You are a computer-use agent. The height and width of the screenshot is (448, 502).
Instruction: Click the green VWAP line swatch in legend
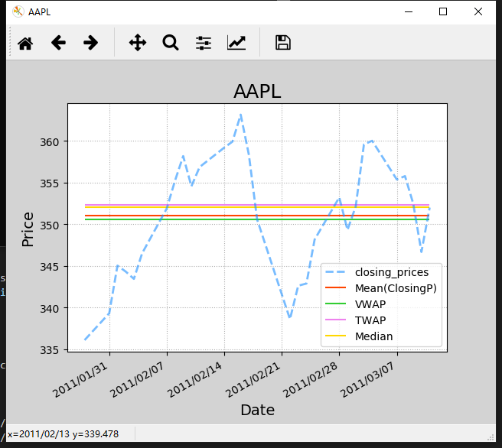tap(335, 304)
